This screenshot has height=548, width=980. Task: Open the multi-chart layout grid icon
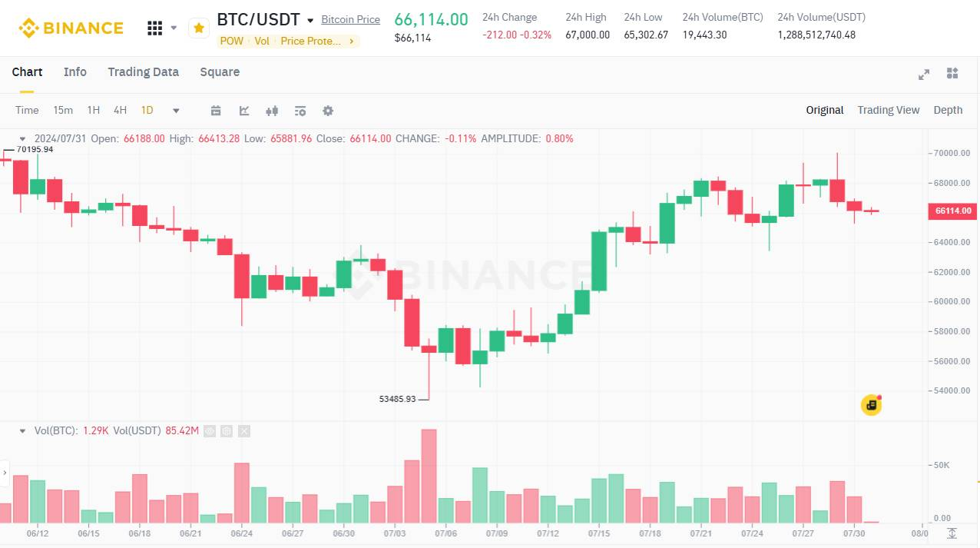(952, 73)
